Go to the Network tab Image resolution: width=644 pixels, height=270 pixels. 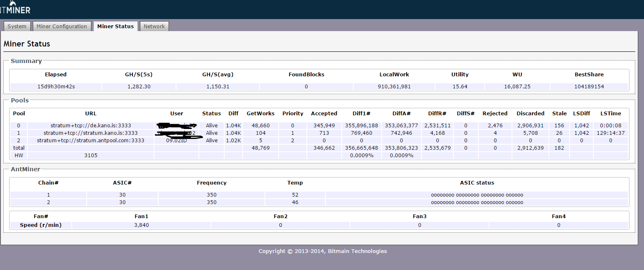(x=154, y=26)
